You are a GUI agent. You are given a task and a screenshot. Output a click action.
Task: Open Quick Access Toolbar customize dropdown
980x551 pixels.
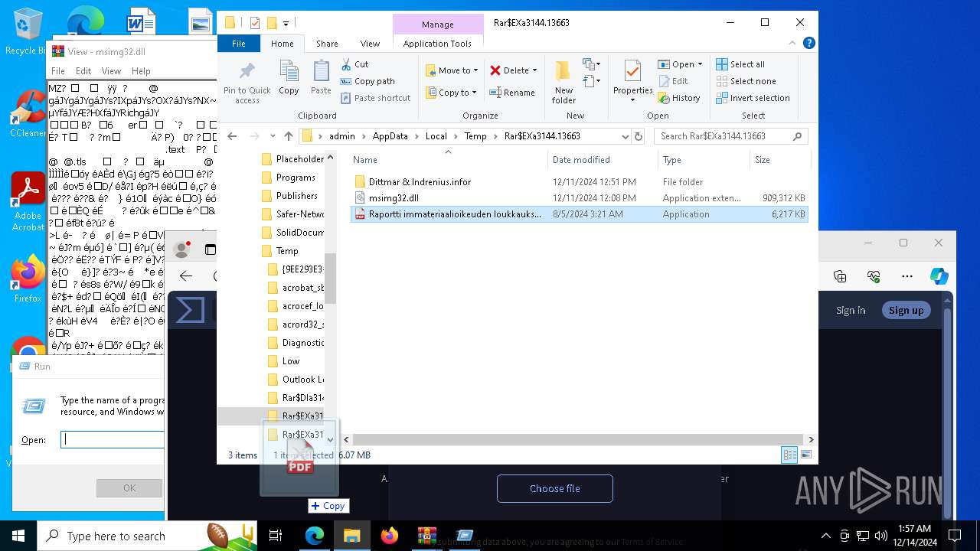pyautogui.click(x=286, y=23)
